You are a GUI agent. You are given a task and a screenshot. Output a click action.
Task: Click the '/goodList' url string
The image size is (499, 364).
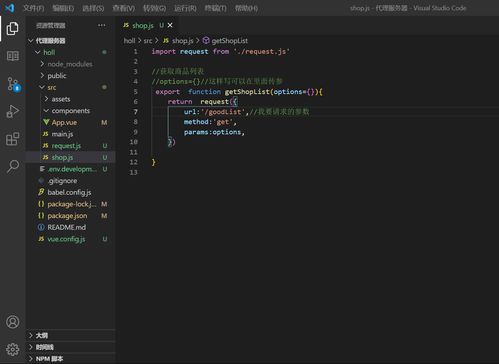tap(223, 112)
